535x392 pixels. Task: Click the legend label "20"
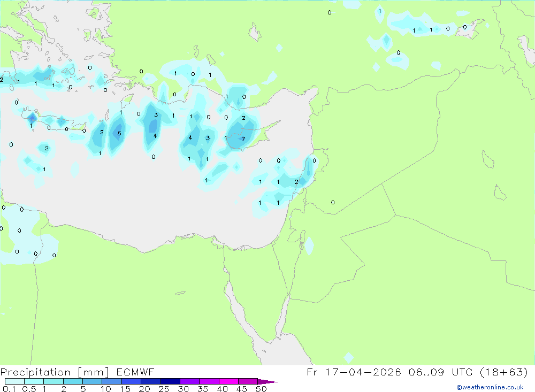tap(144, 389)
